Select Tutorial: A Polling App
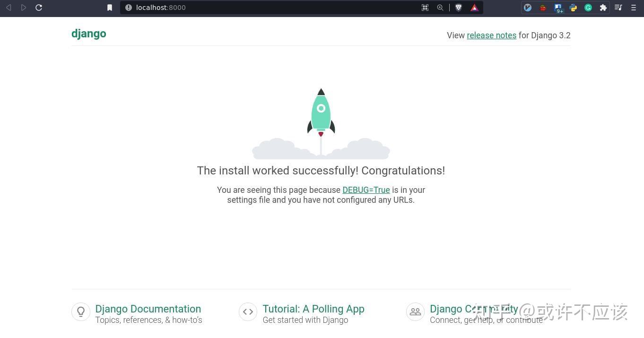Image resolution: width=644 pixels, height=338 pixels. pyautogui.click(x=313, y=309)
